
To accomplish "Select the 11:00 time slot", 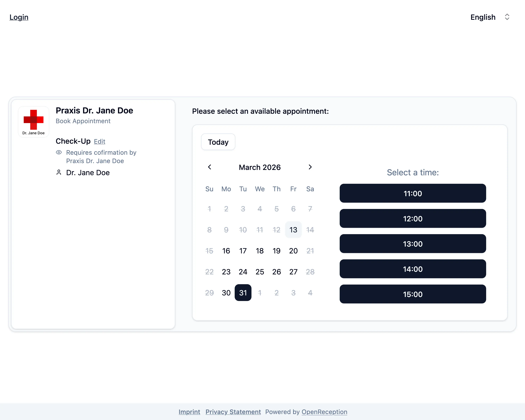I will click(x=412, y=194).
